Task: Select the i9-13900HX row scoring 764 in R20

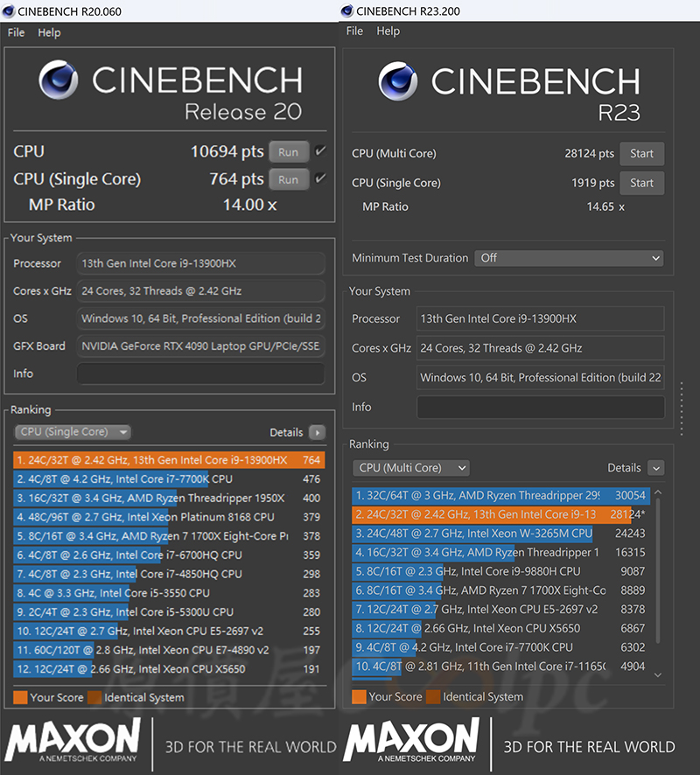Action: point(169,460)
